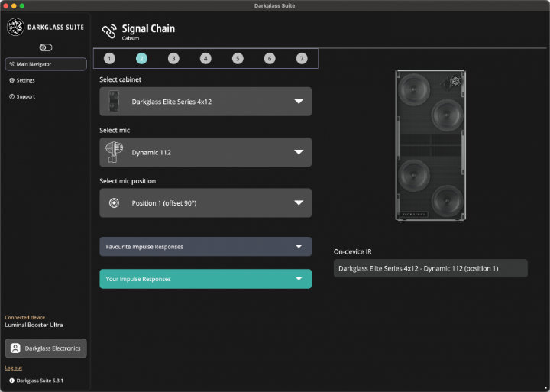This screenshot has width=550, height=392.
Task: Open Main Navigator
Action: point(46,64)
